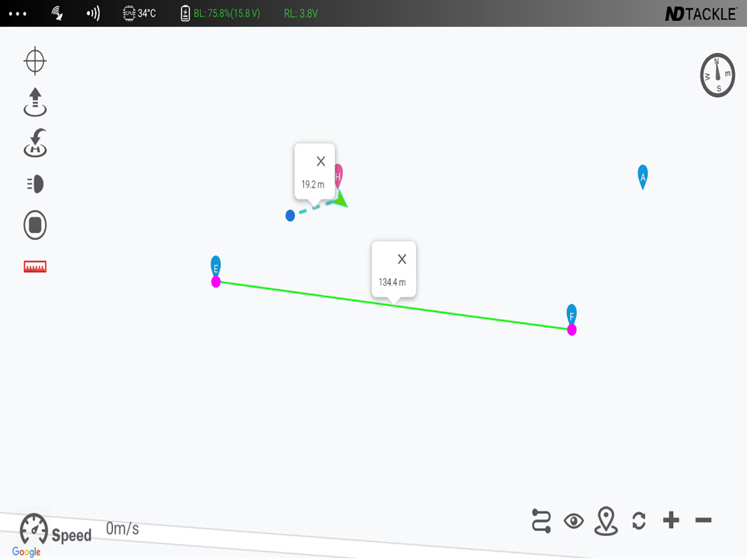Tap the Google logo link
This screenshot has width=747, height=560.
click(x=26, y=552)
